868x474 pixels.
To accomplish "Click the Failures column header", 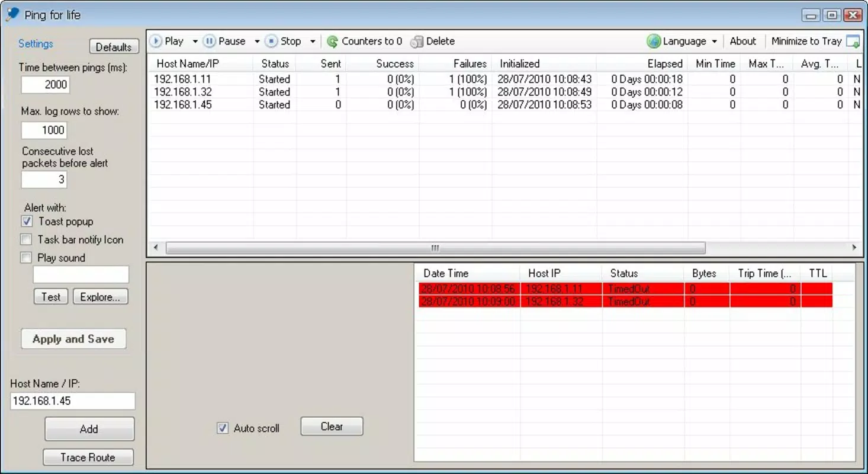I will 456,63.
